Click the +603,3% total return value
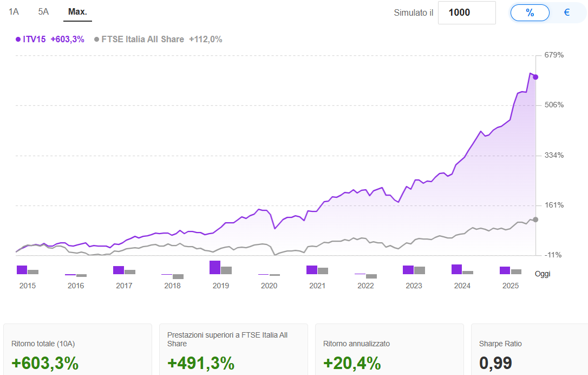Image resolution: width=588 pixels, height=375 pixels. (45, 364)
